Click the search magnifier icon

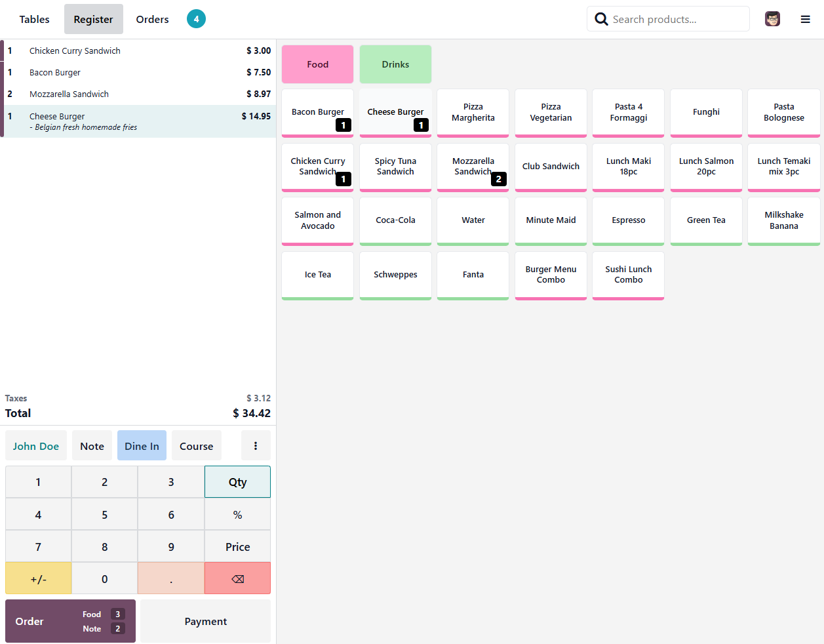pyautogui.click(x=601, y=19)
